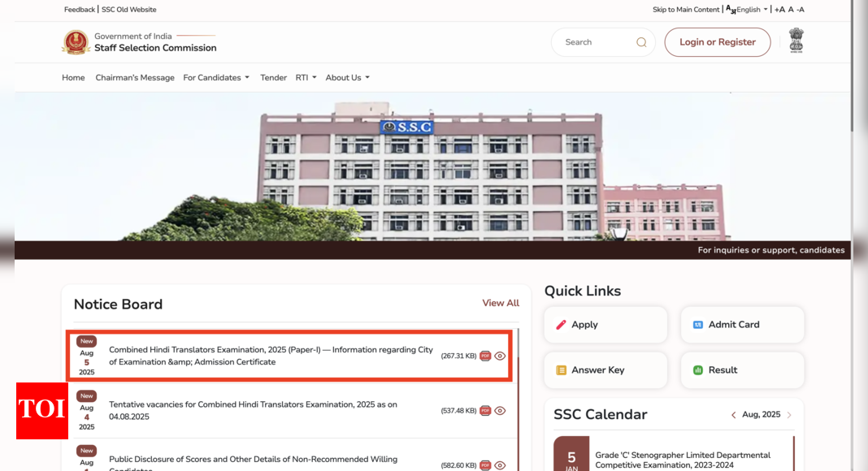Open the Home menu item
Screen dimensions: 868x471
point(73,77)
